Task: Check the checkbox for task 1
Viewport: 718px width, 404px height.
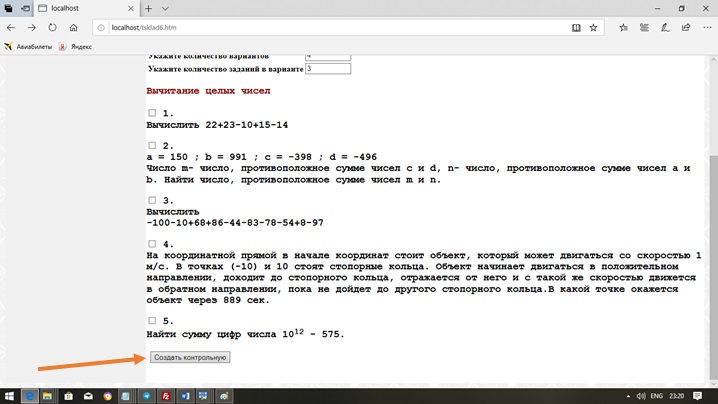Action: tap(152, 114)
